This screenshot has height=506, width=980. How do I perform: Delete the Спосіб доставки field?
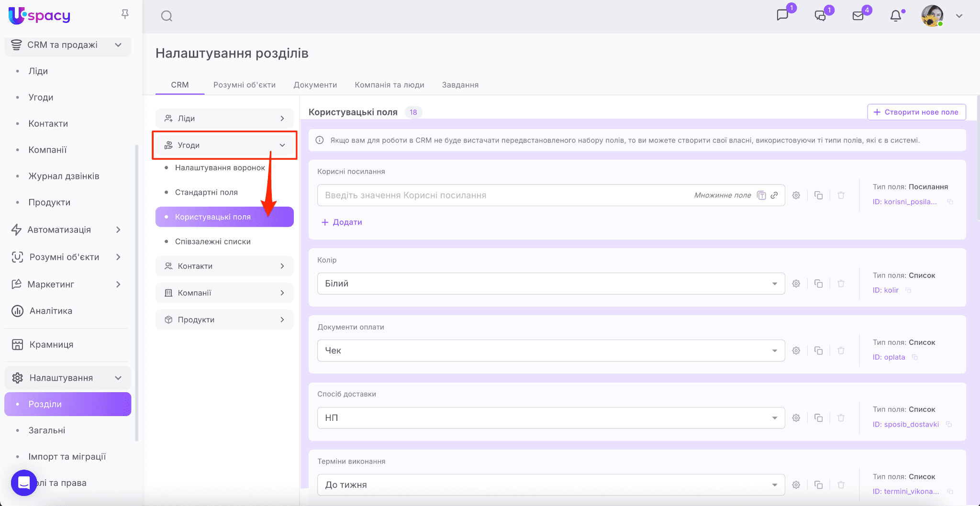[841, 418]
